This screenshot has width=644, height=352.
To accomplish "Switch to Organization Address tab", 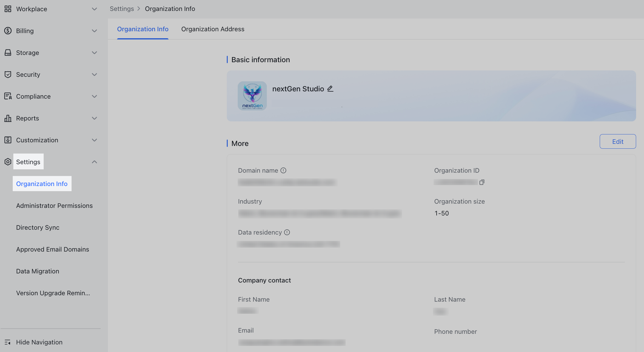I will click(213, 29).
